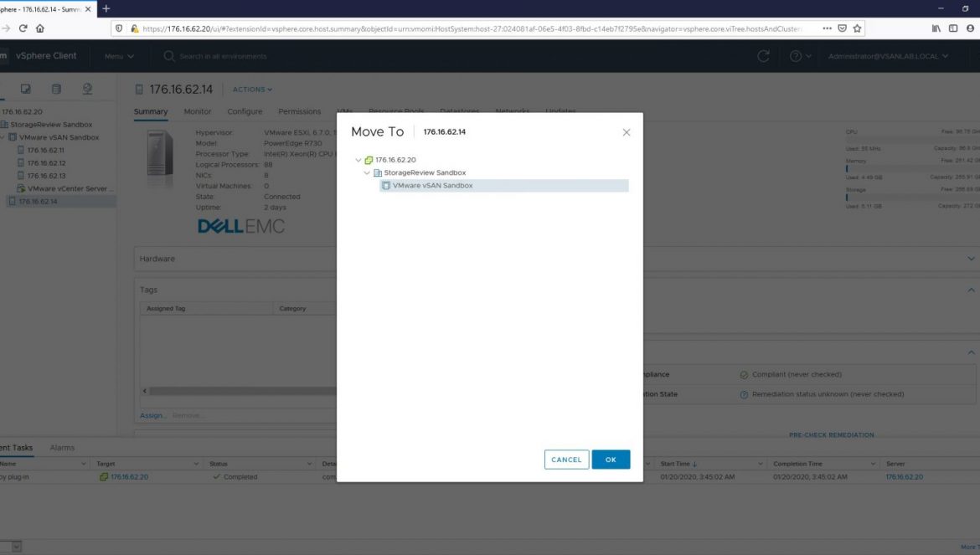Viewport: 980px width, 555px height.
Task: Close the vSphere browser tab
Action: click(88, 9)
